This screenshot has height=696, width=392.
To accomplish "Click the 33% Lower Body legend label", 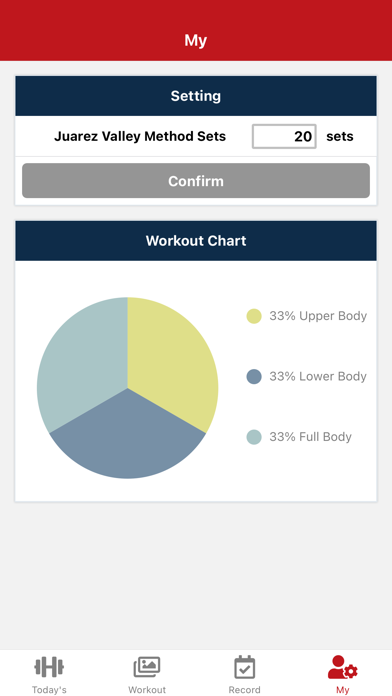I will (318, 376).
